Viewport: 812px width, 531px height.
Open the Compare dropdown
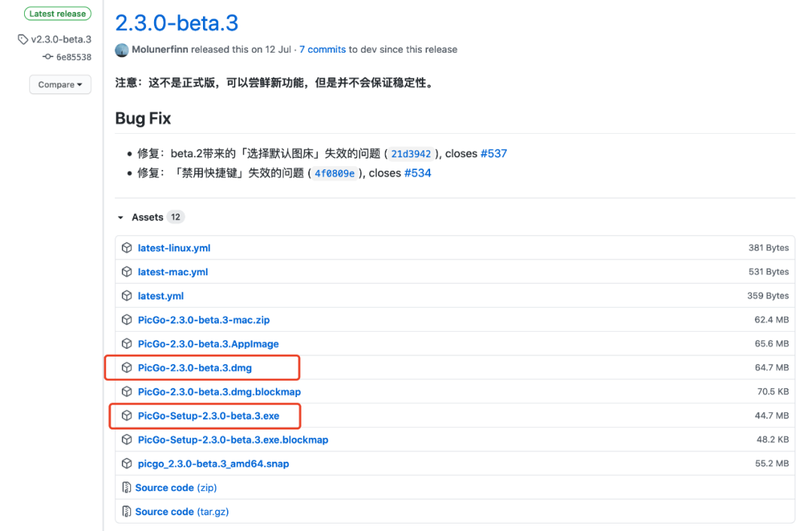tap(60, 84)
